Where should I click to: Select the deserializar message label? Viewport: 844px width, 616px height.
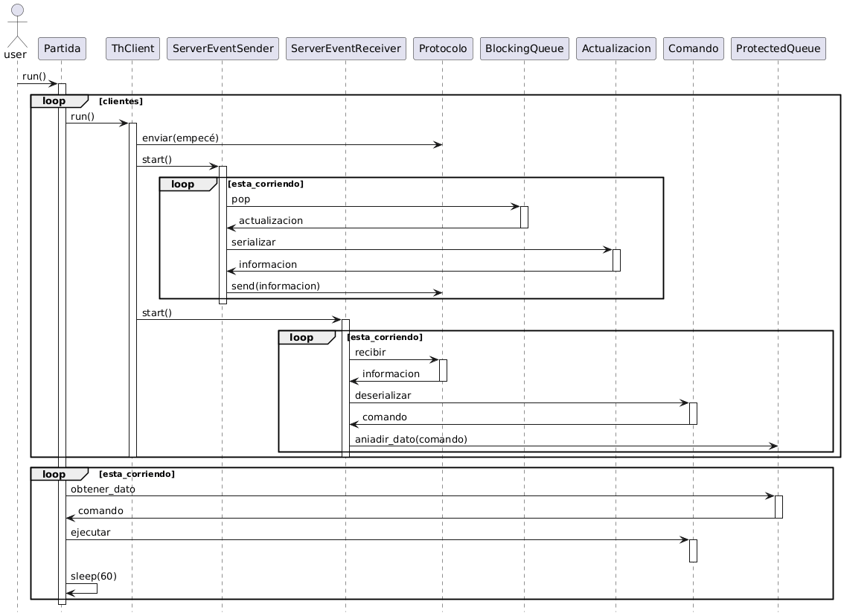(383, 395)
